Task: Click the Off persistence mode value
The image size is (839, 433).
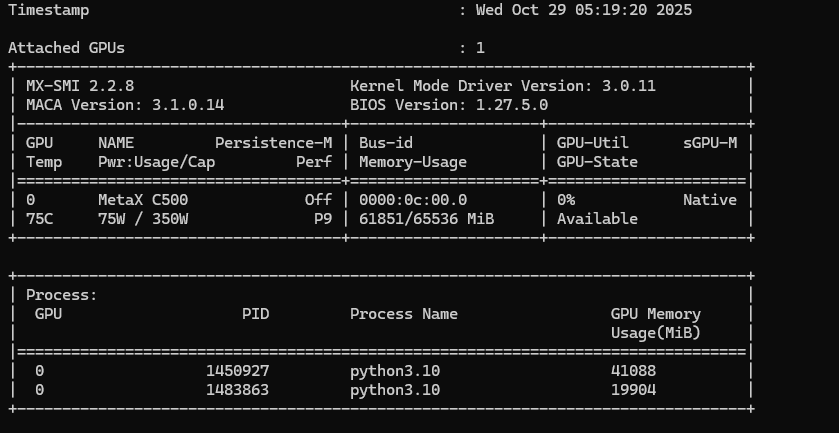Action: [x=318, y=200]
